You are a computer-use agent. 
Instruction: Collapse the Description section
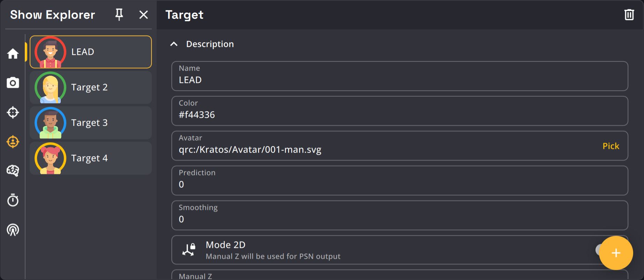tap(174, 44)
